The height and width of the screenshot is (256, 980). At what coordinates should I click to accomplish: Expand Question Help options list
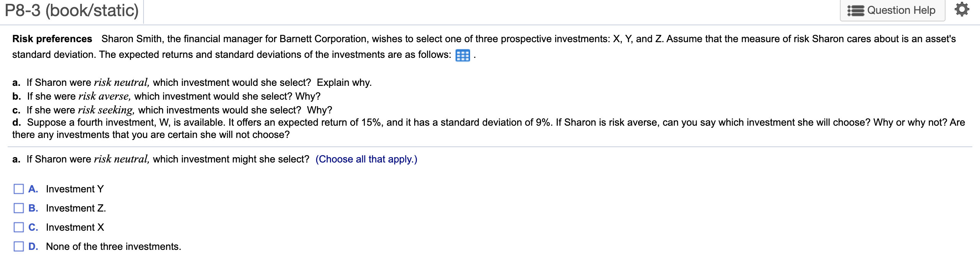(892, 10)
